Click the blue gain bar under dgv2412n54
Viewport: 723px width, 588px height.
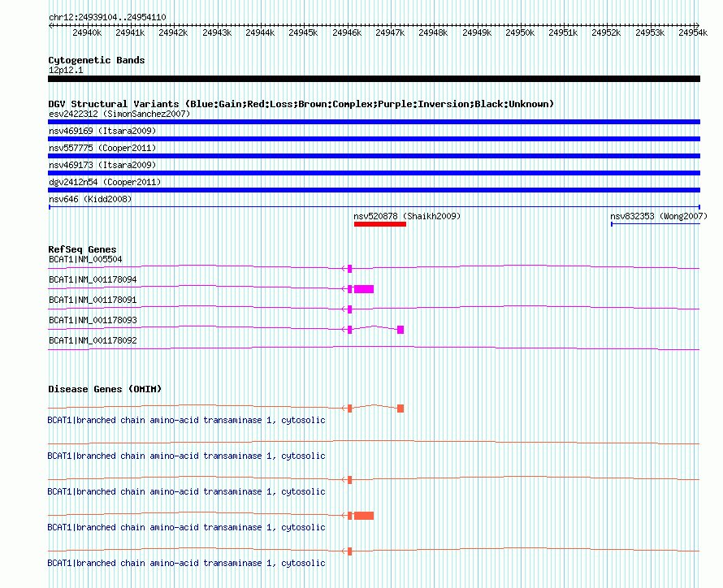[x=374, y=190]
